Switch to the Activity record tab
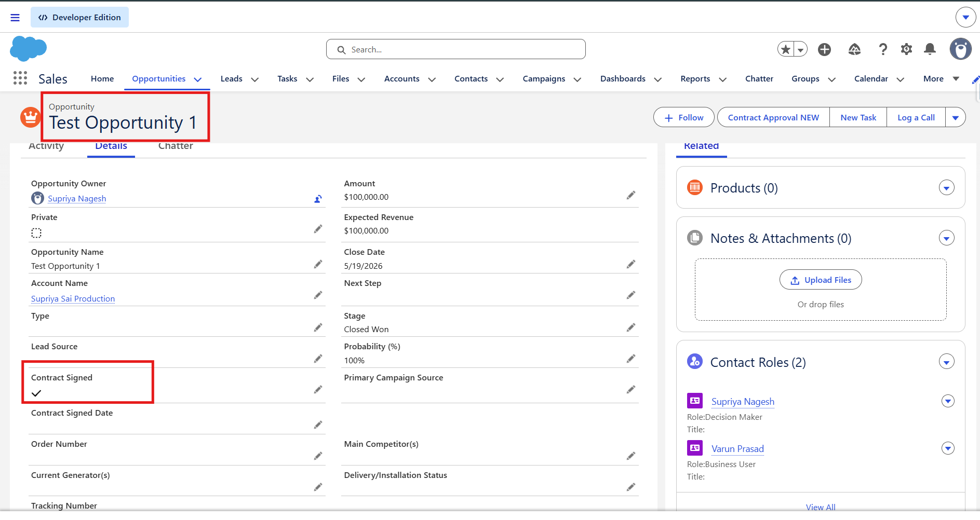 pos(46,146)
